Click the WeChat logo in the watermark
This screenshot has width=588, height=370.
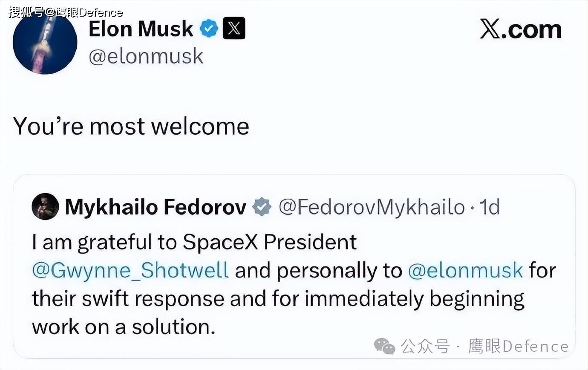384,346
